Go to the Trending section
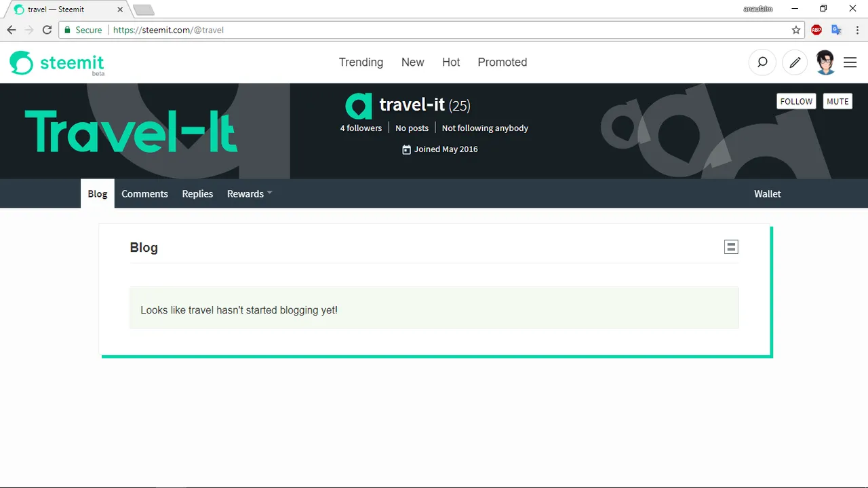This screenshot has width=868, height=488. tap(361, 62)
